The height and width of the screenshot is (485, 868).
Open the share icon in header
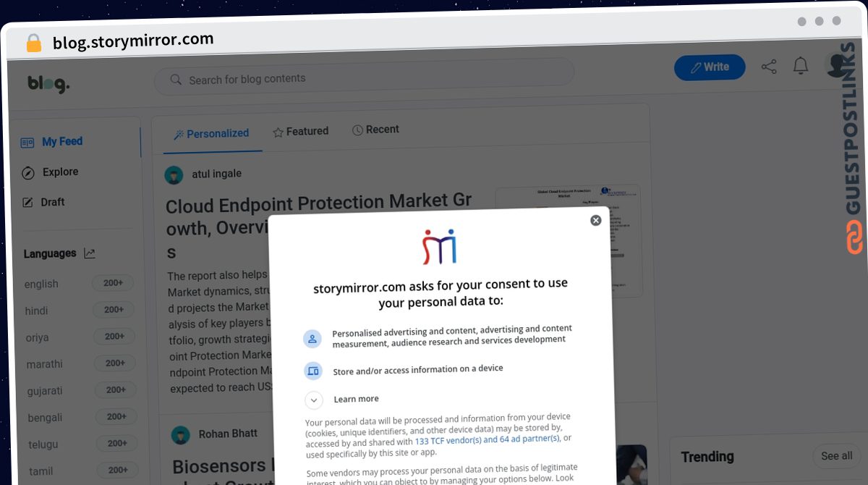click(x=769, y=67)
